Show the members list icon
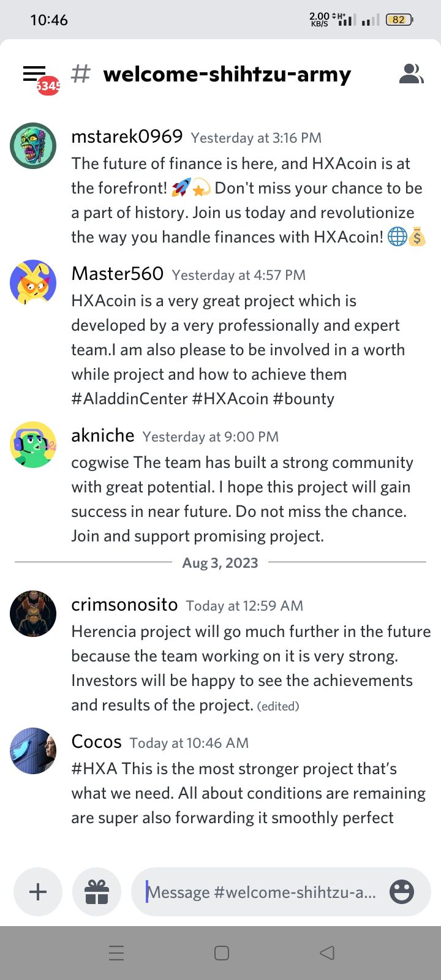This screenshot has height=980, width=441. coord(412,73)
